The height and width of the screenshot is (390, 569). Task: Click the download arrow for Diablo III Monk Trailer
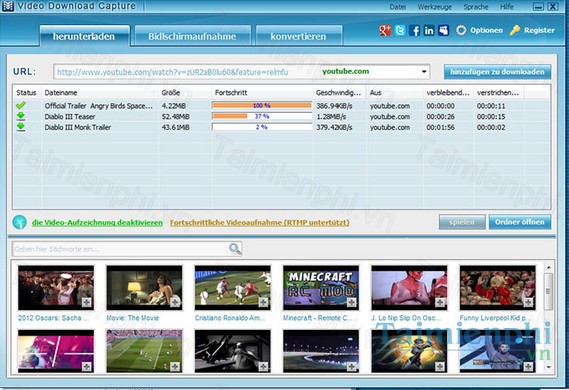21,127
